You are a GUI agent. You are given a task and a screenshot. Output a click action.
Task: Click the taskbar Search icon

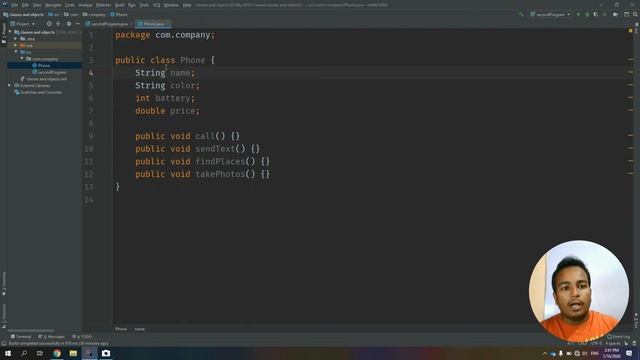pyautogui.click(x=24, y=353)
